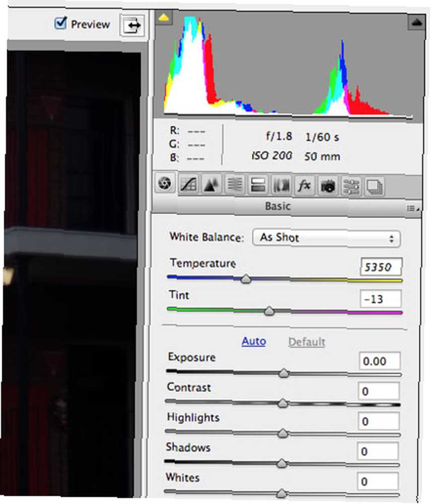Click the Tint slider handle

tap(269, 311)
